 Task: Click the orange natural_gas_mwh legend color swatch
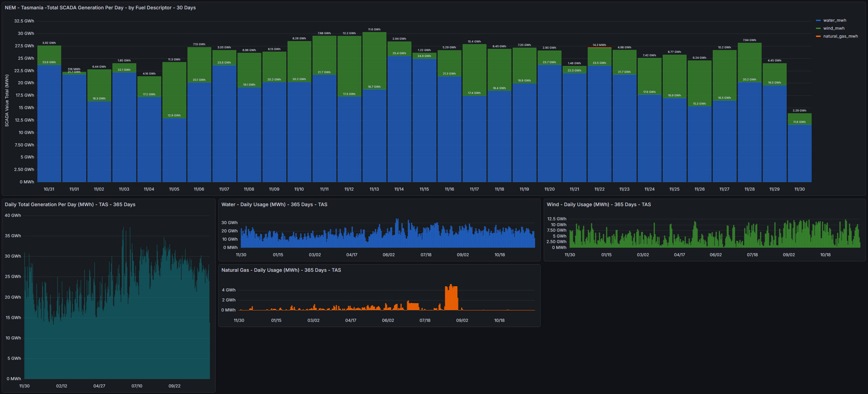coord(818,36)
